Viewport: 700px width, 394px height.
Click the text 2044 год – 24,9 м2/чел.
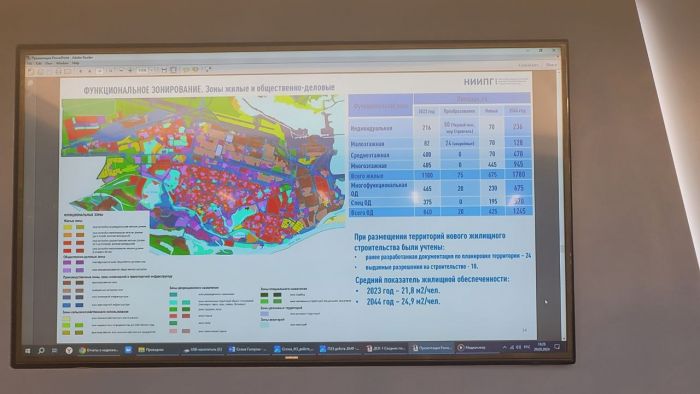coord(403,302)
